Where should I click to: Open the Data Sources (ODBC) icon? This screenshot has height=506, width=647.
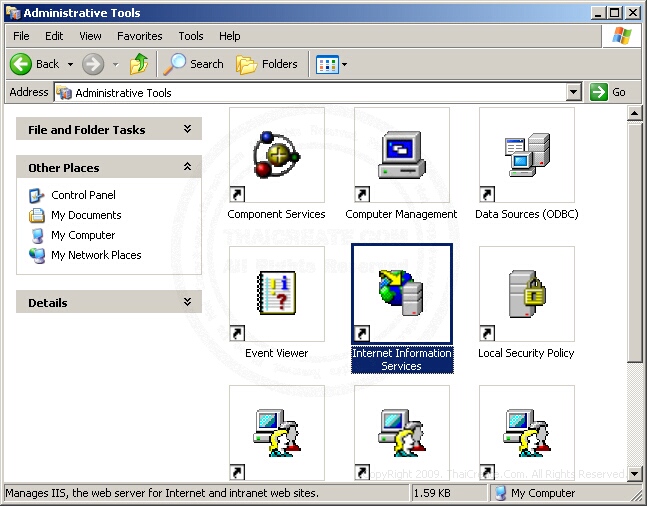click(x=527, y=155)
